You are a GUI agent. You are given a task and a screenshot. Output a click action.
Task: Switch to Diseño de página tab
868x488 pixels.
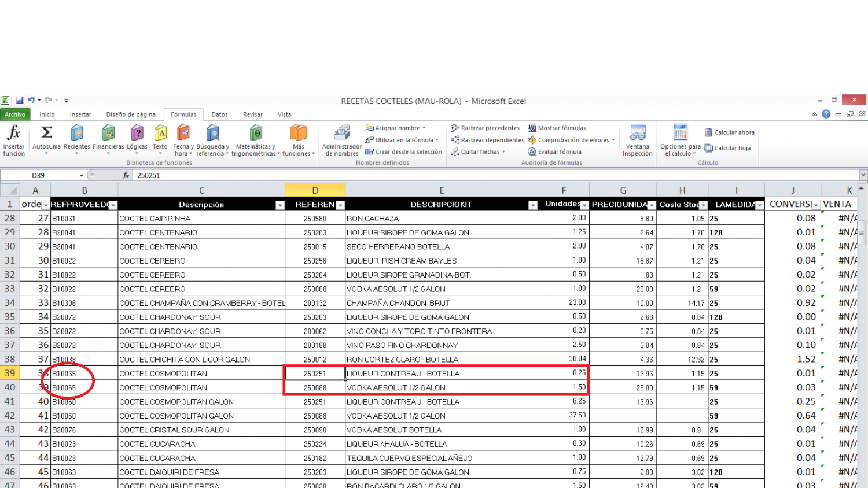[x=131, y=114]
